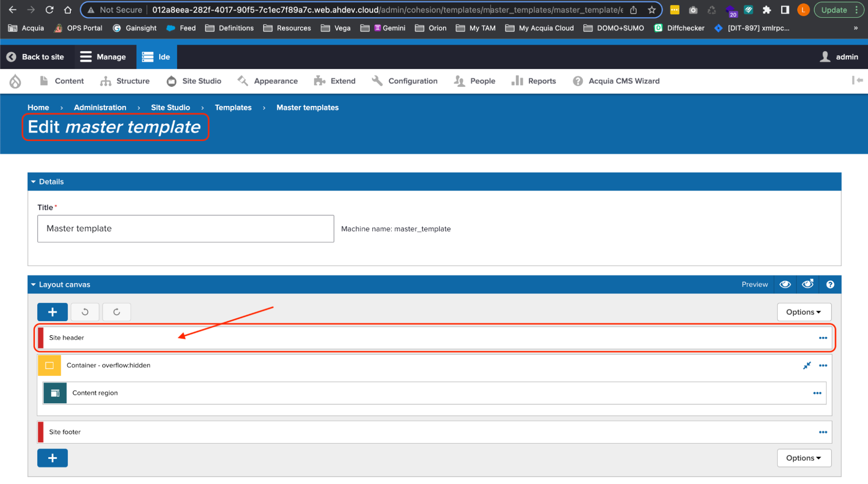Open the browser extensions puzzle icon
The image size is (868, 484).
pos(766,10)
